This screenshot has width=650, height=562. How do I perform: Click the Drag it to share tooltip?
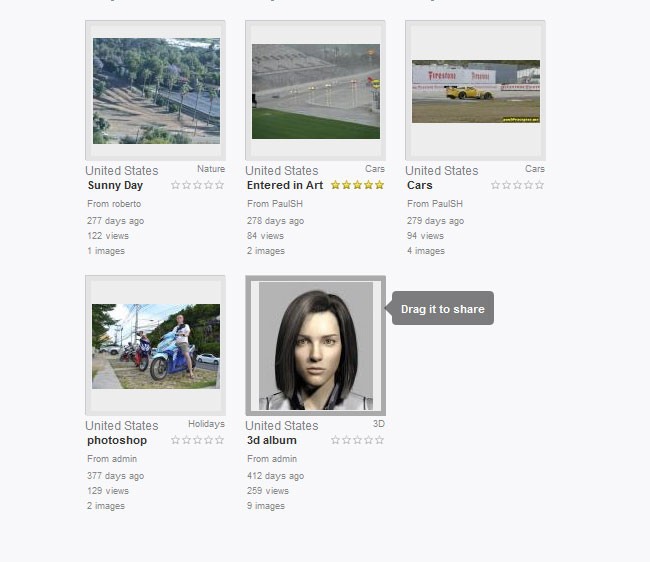pos(443,308)
